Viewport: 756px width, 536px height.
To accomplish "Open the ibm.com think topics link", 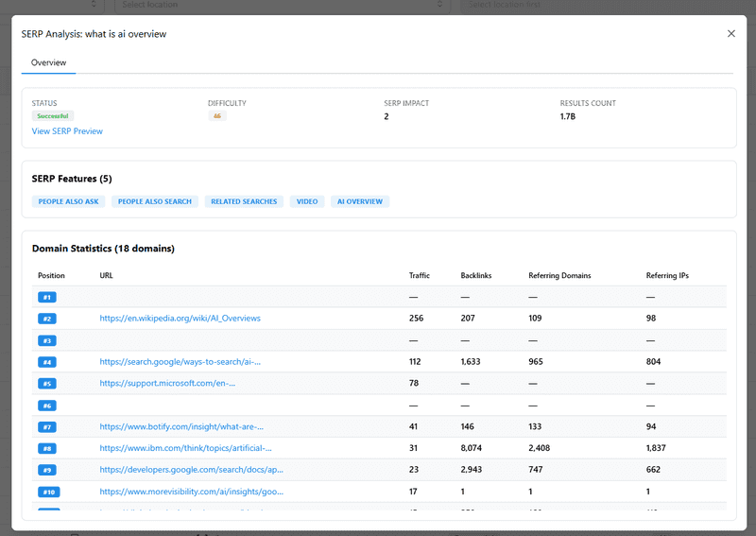I will coord(185,448).
